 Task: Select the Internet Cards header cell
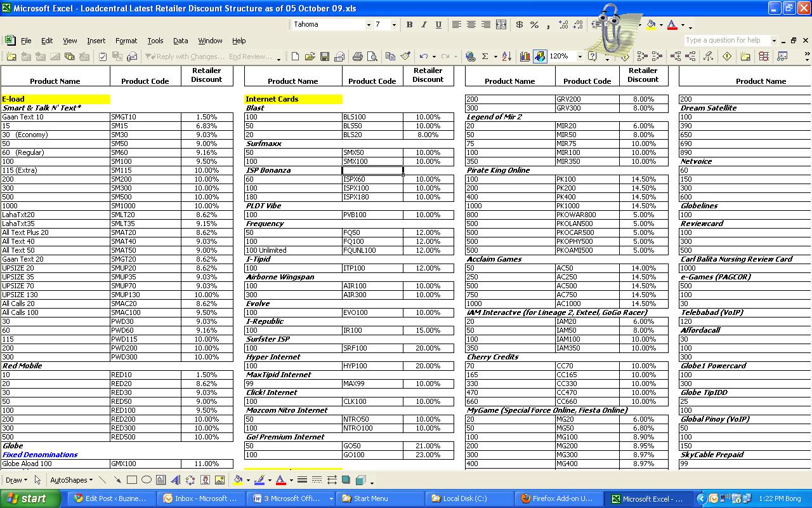click(x=293, y=99)
